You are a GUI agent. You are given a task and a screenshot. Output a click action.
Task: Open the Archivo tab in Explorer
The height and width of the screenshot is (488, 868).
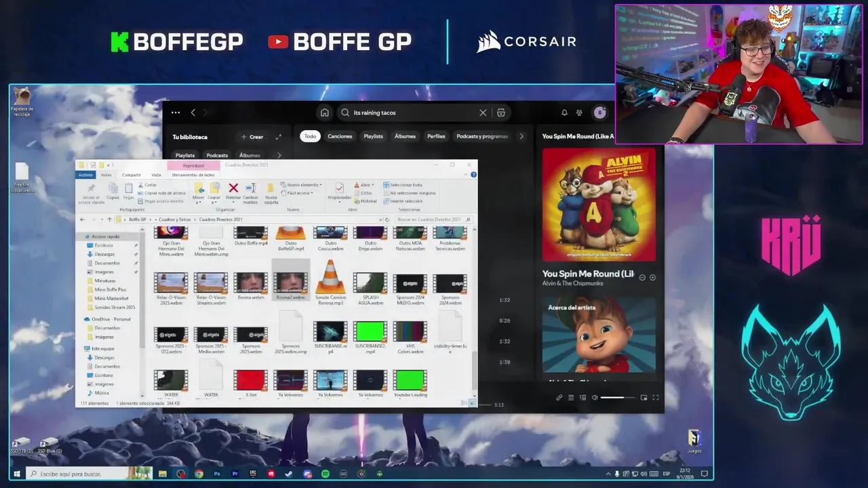click(x=85, y=175)
